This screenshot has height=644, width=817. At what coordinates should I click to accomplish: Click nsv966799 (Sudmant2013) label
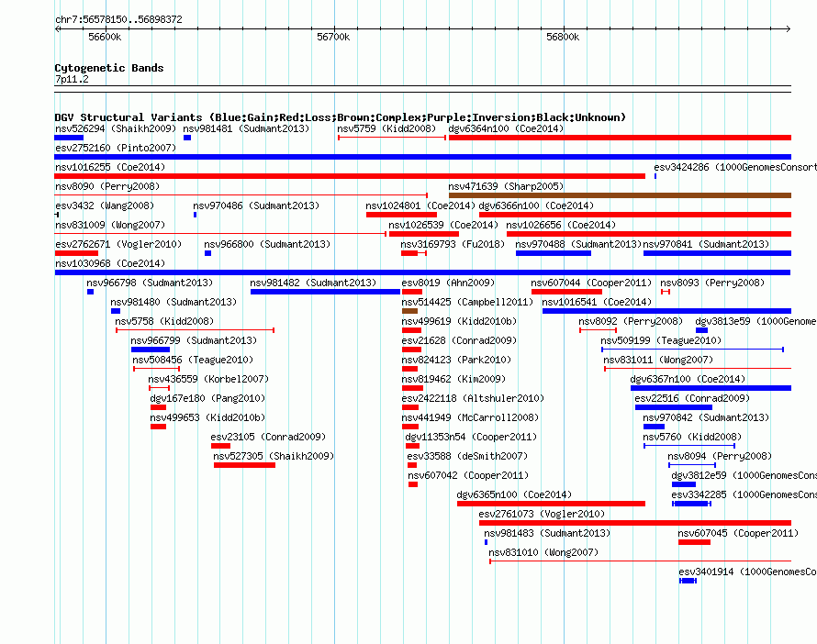[x=194, y=340]
